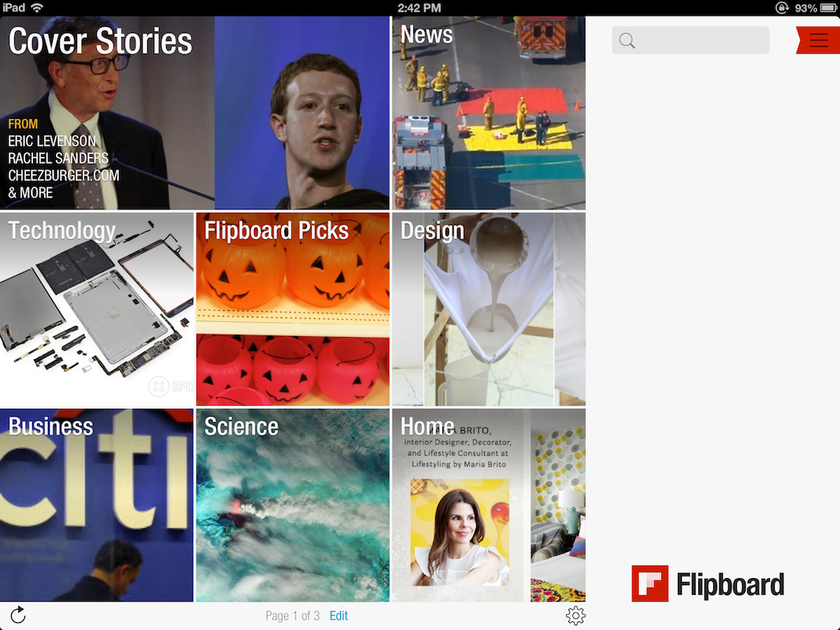
Task: Open the settings gear icon
Action: click(575, 616)
